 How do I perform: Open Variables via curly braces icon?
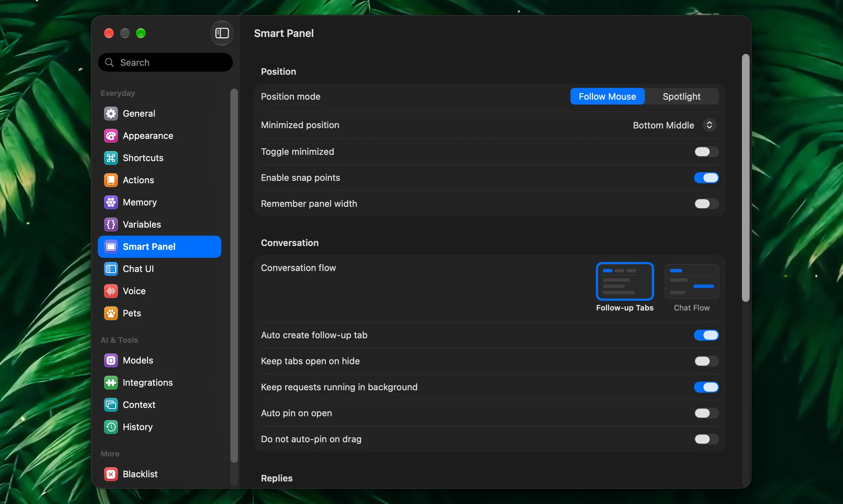[x=111, y=225]
